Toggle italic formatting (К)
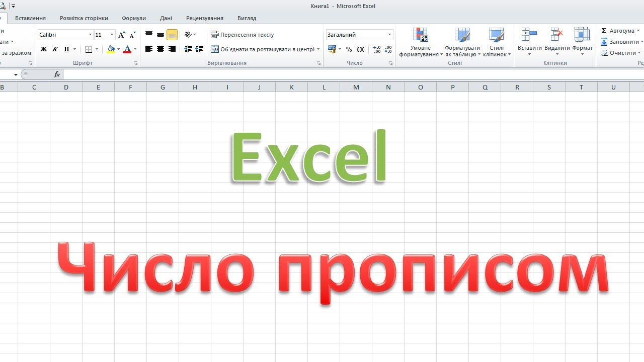Screen dimensions: 644x362 click(55, 49)
